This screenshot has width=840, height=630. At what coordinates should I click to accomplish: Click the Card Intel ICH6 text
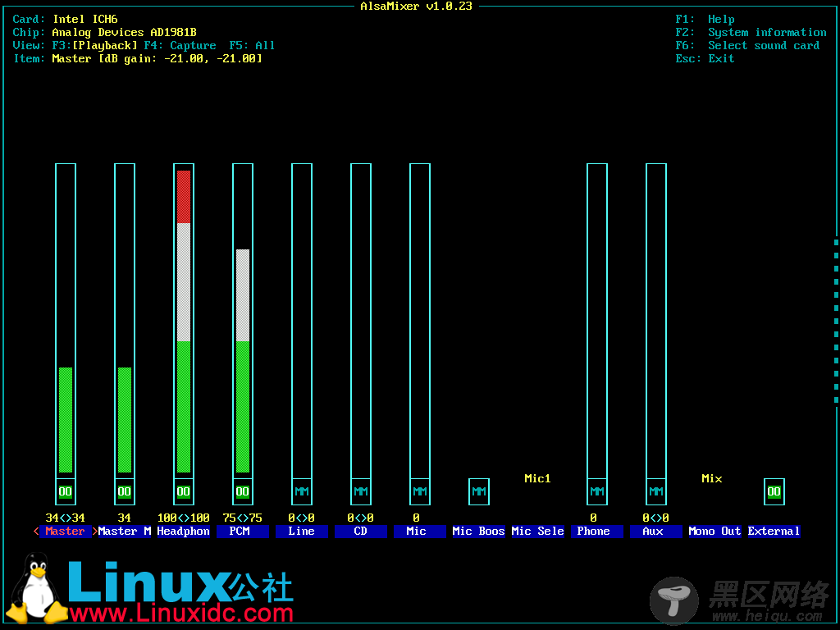(x=66, y=20)
